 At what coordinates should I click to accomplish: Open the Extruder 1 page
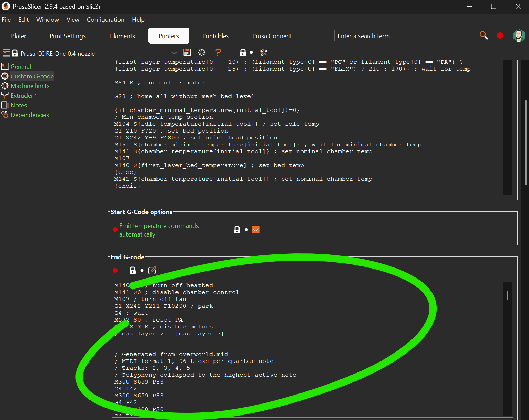coord(24,95)
